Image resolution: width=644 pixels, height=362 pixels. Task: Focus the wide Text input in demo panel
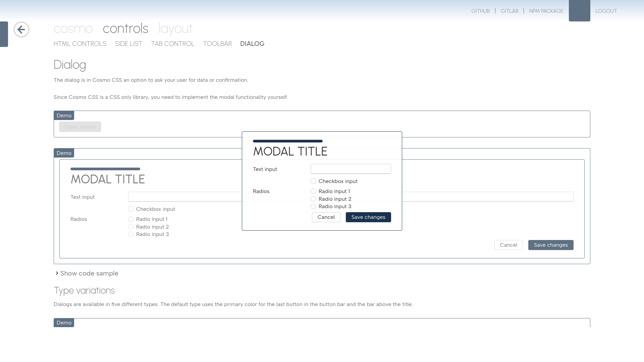tap(351, 197)
